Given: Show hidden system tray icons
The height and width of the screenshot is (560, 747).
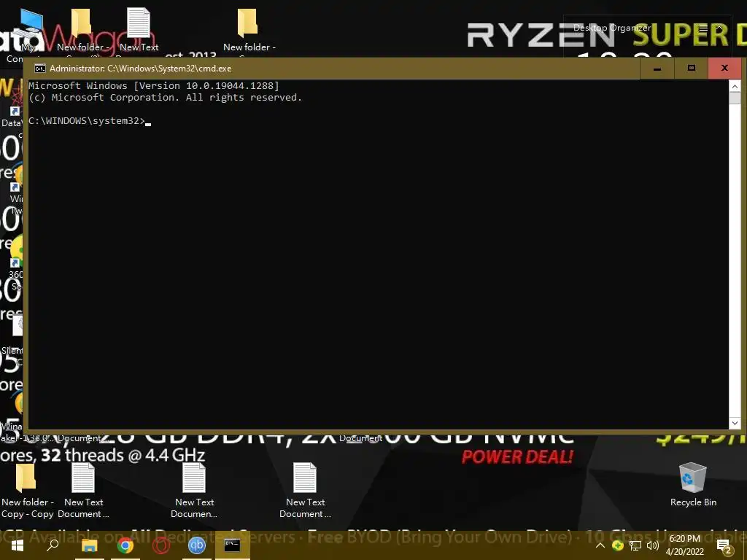Looking at the screenshot, I should (x=600, y=545).
